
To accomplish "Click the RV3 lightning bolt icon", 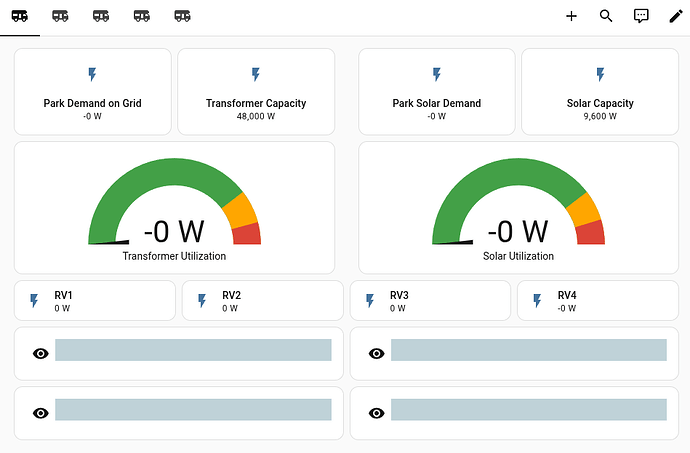I will 371,300.
